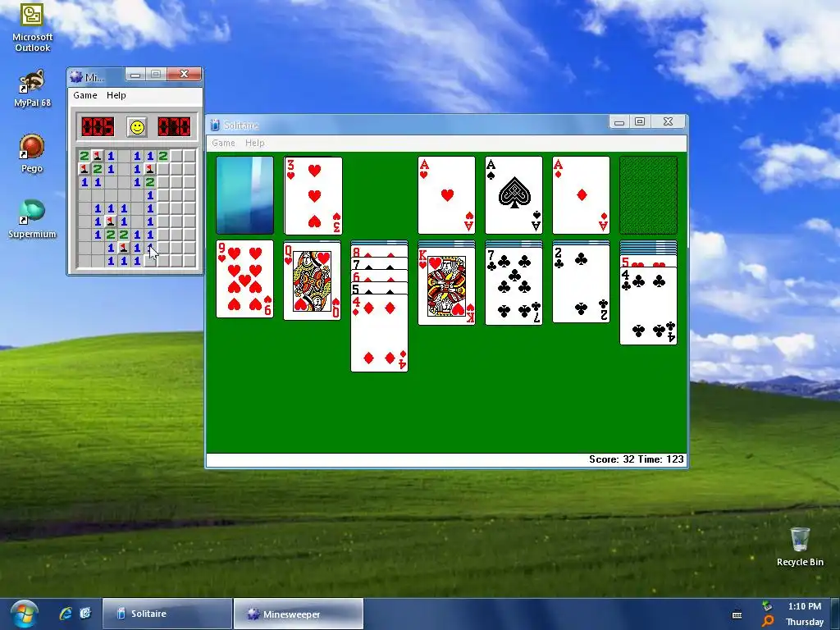
Task: Open the Help menu in Solitaire
Action: click(255, 143)
